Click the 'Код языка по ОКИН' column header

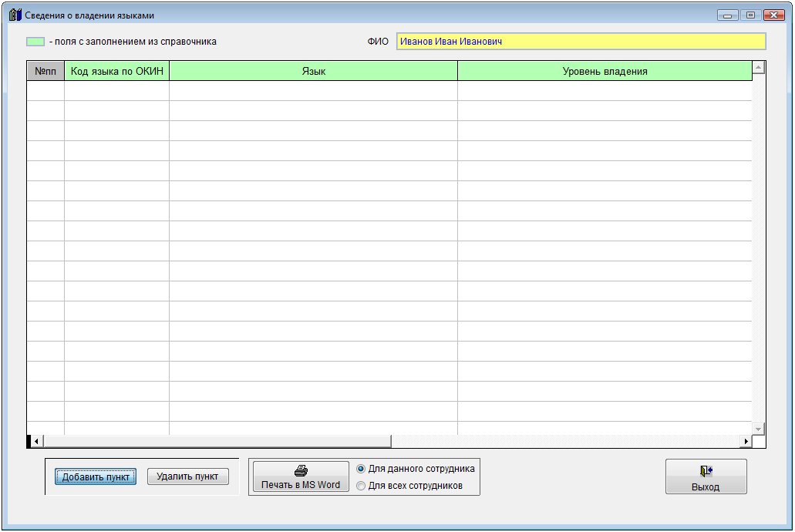pos(117,71)
